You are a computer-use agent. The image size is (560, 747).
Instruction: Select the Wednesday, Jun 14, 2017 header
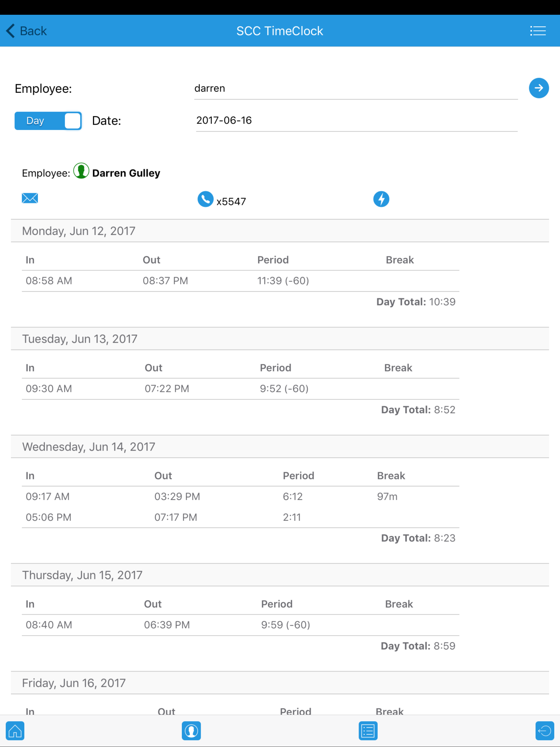pyautogui.click(x=280, y=447)
